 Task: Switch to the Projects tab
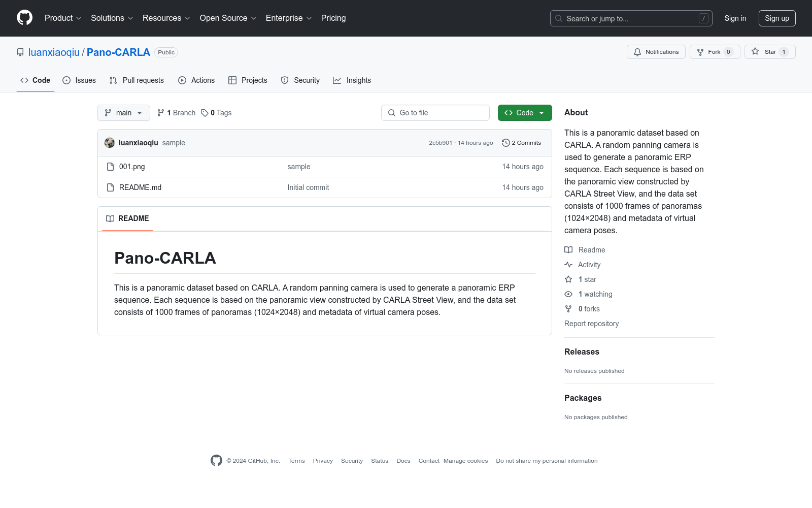click(248, 80)
